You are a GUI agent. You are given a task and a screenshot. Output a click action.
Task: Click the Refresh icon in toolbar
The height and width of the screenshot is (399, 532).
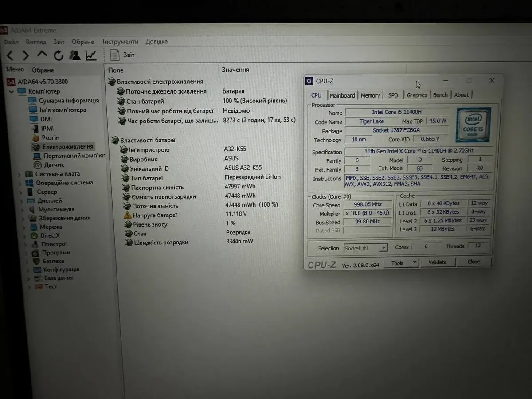(x=59, y=55)
